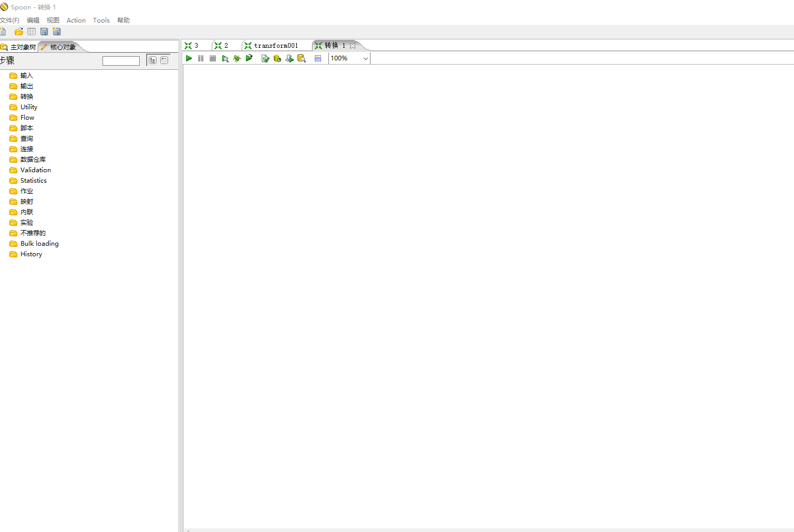The height and width of the screenshot is (532, 794).
Task: Open the tab labeled 2
Action: [x=222, y=46]
